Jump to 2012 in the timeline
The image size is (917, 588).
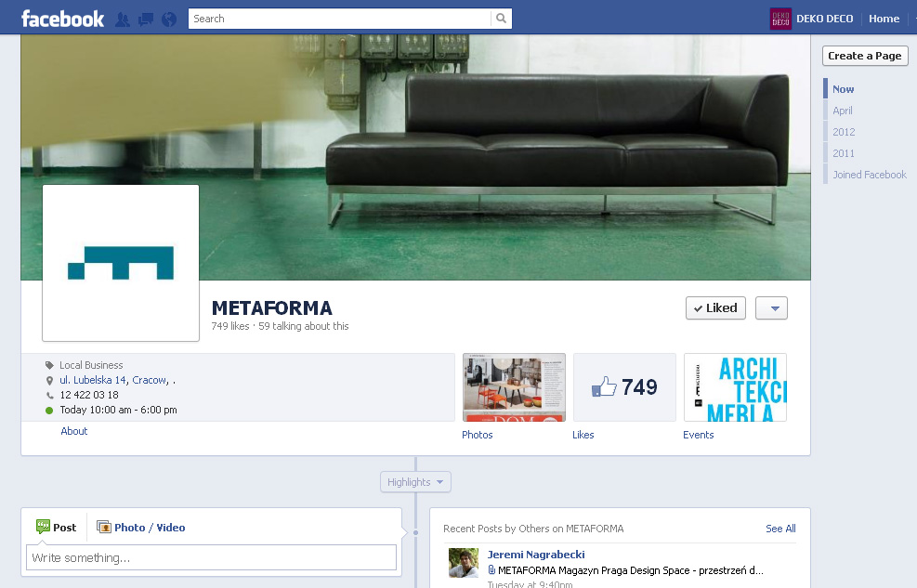point(844,132)
